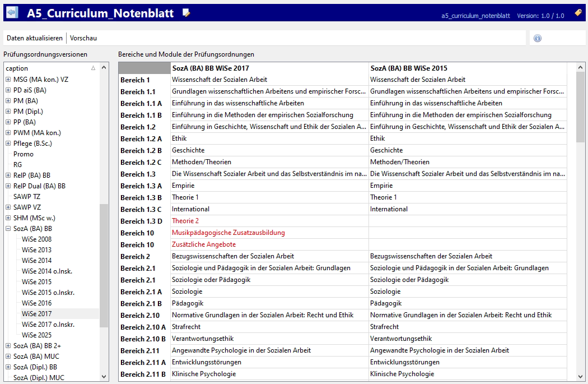Click the Bereich 2.10 A row header
The image size is (588, 384).
coord(143,327)
